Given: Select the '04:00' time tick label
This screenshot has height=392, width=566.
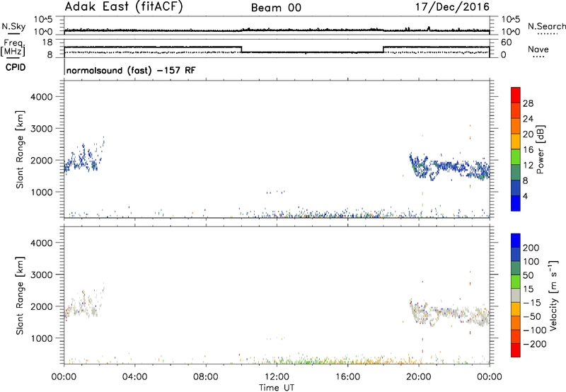Looking at the screenshot, I should (x=134, y=377).
